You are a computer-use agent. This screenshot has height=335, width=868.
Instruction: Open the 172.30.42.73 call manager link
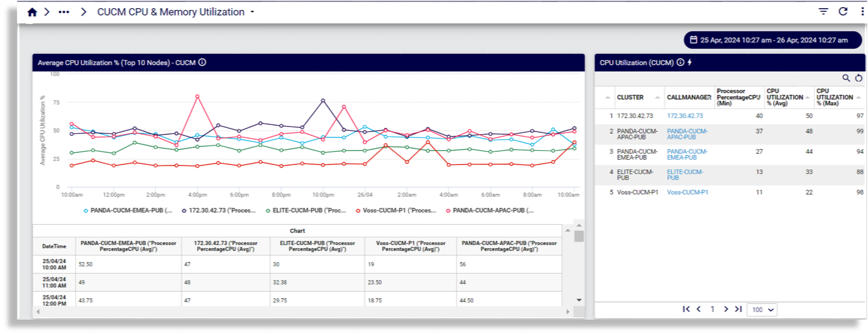pos(685,116)
